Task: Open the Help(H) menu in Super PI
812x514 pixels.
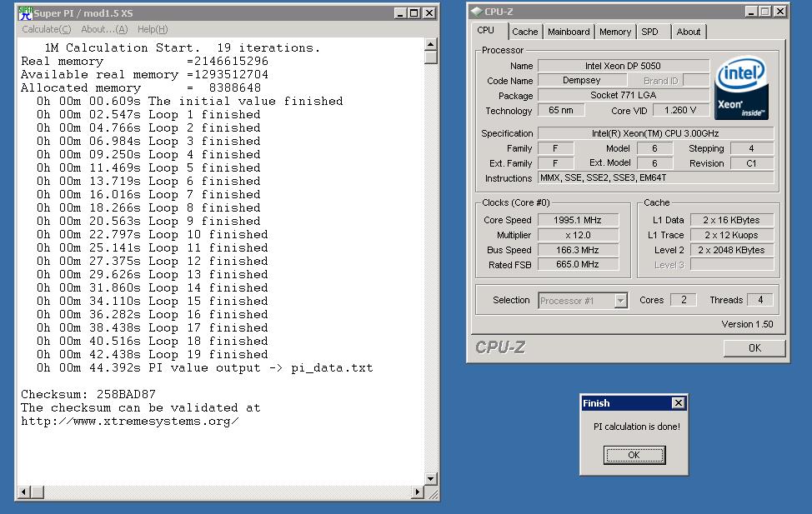Action: [153, 29]
